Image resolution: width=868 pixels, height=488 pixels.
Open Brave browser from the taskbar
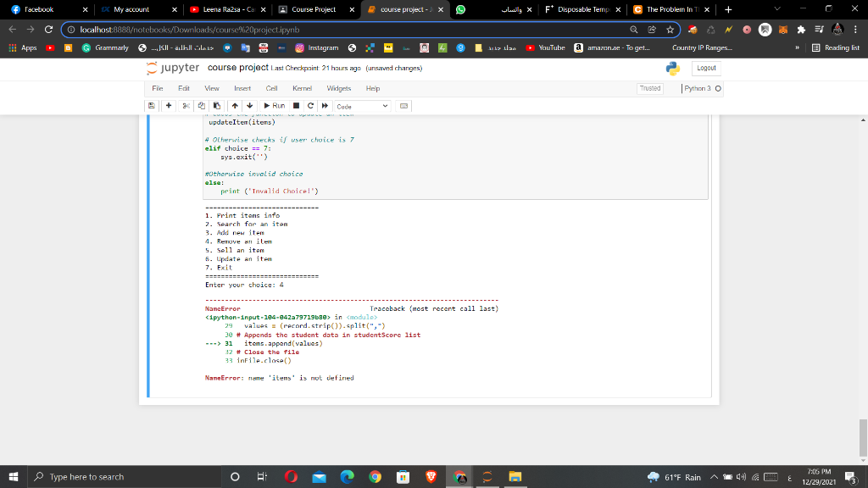(x=431, y=476)
